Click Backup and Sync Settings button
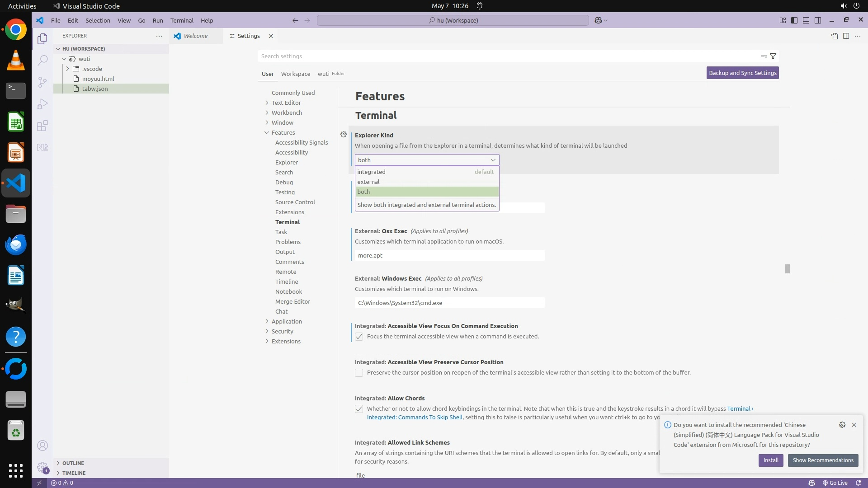Image resolution: width=868 pixels, height=488 pixels. (742, 73)
